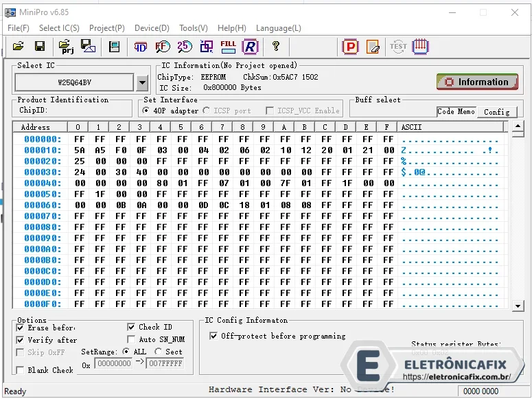Screen dimensions: 532x399
Task: Select address row 000040:
Action: pyautogui.click(x=43, y=183)
